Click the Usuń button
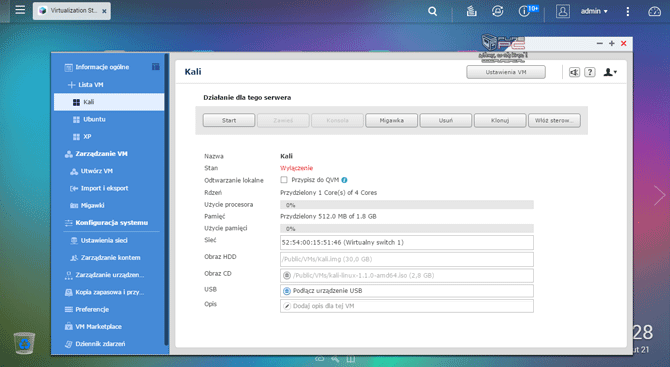This screenshot has width=670, height=367. tap(446, 120)
